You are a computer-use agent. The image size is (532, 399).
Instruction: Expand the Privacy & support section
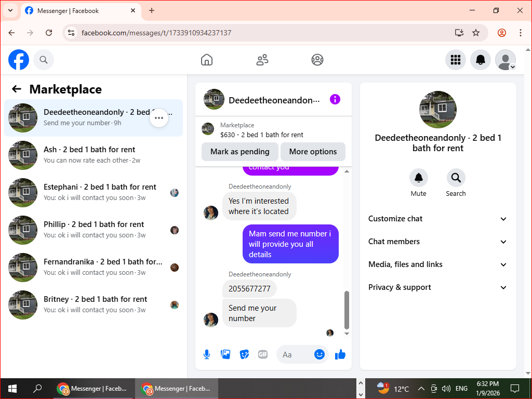pos(437,287)
